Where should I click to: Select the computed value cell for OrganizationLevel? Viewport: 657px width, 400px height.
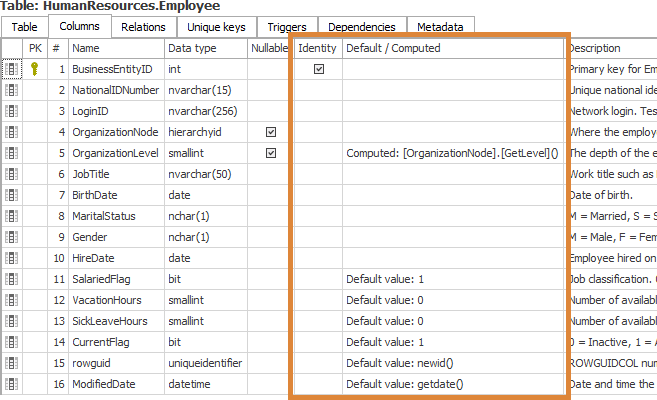point(452,153)
